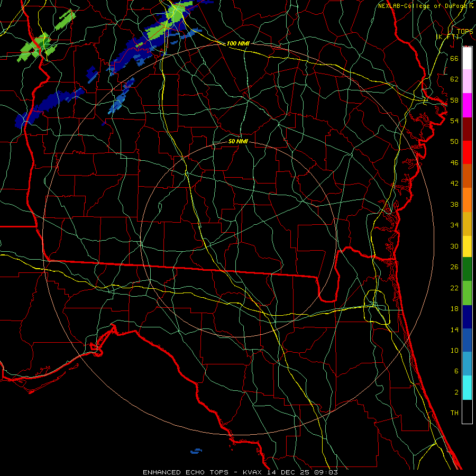Select the navy blue legend swatch
Screen dimensions: 476x476
coord(467,317)
